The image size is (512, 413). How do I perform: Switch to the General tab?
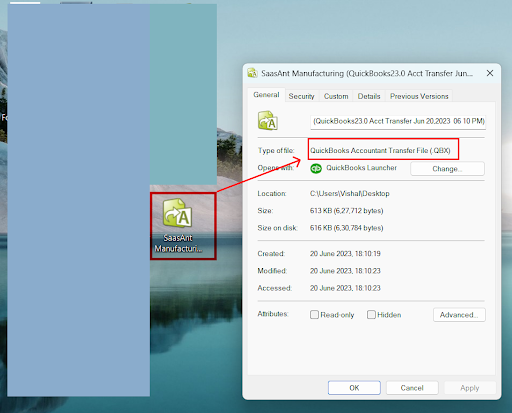pos(266,95)
